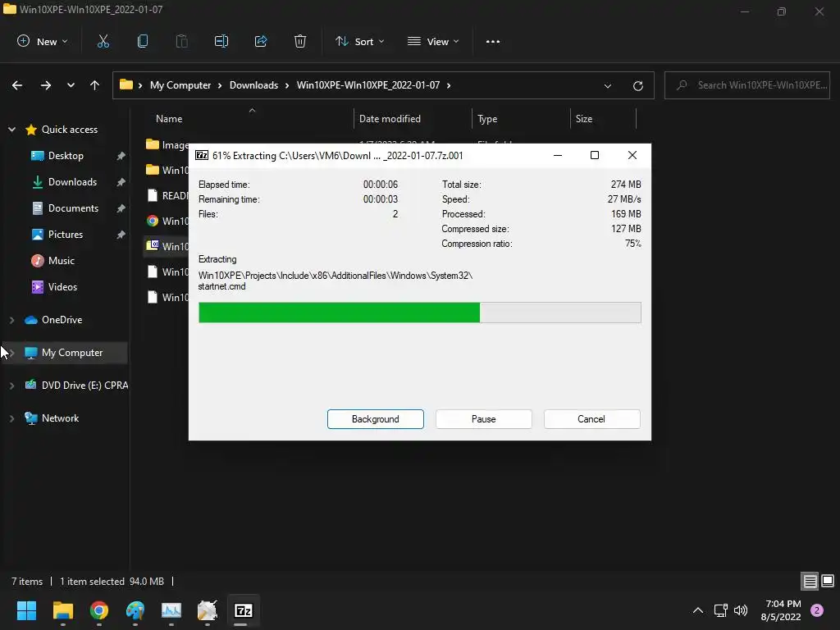Open the View layout dropdown
Image resolution: width=840 pixels, height=630 pixels.
pyautogui.click(x=433, y=41)
